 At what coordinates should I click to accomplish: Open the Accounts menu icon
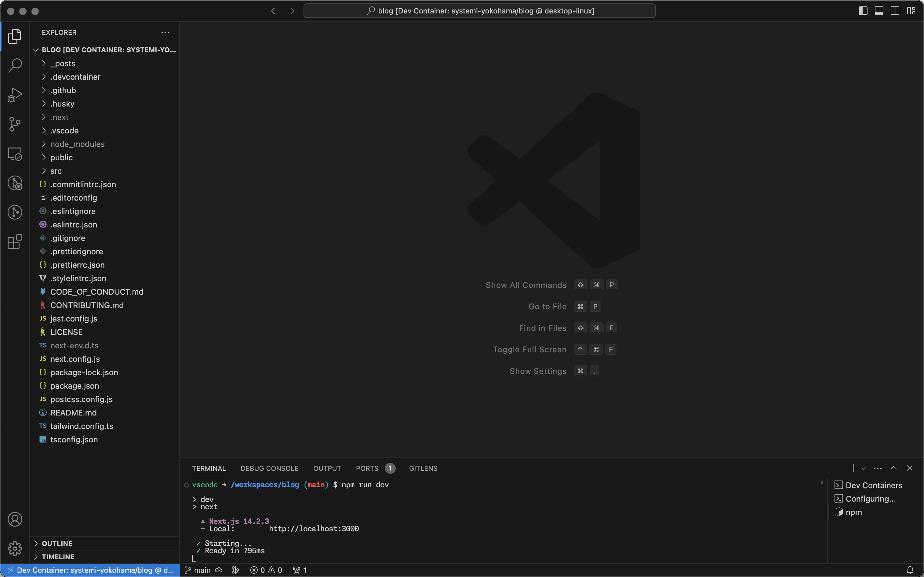tap(14, 519)
